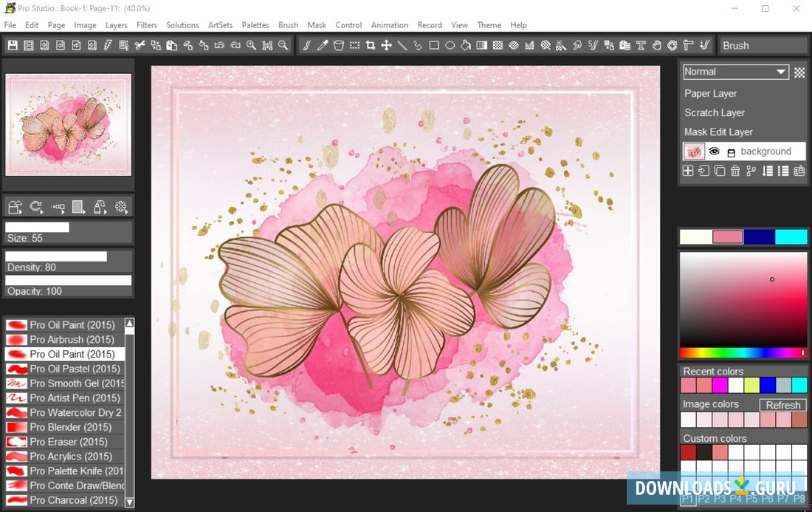
Task: Click the brush list scroll down arrow
Action: [129, 502]
